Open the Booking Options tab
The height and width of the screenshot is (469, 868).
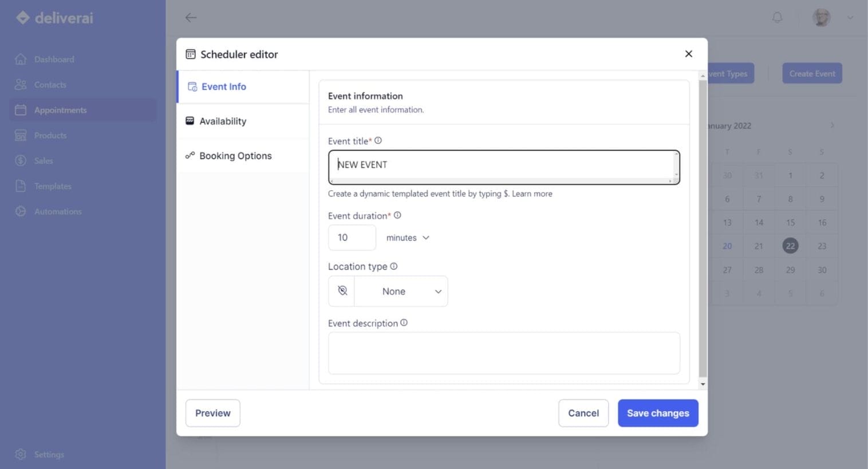[x=235, y=156]
